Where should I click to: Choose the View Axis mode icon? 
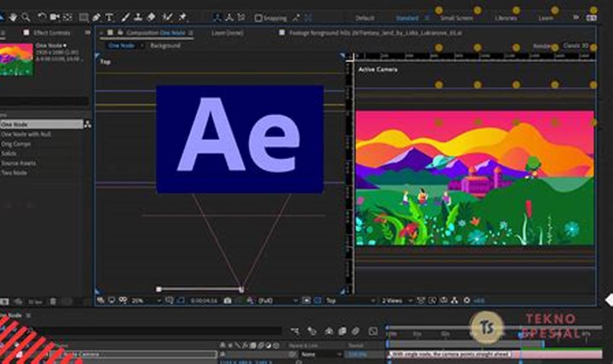(x=241, y=18)
